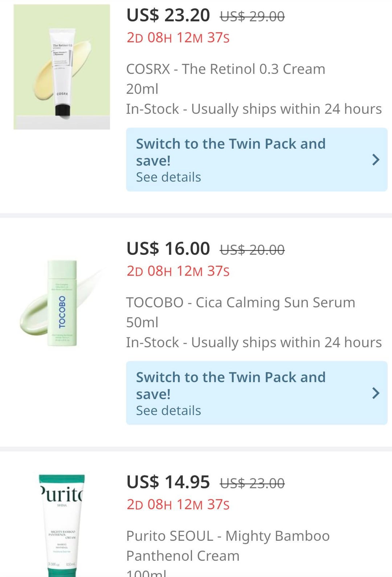Open the "TOCOBO - Cica Calming Sun Serum" title
This screenshot has width=392, height=577.
tap(240, 303)
